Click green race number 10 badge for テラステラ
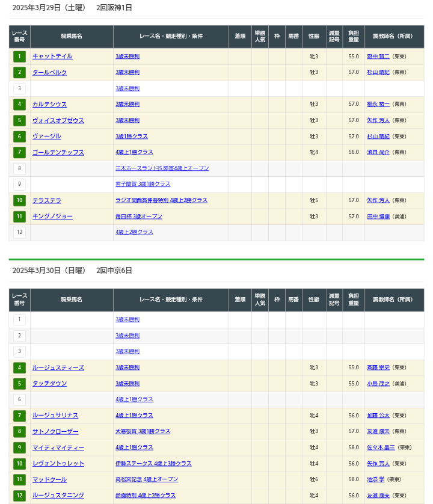The image size is (433, 504). [20, 200]
